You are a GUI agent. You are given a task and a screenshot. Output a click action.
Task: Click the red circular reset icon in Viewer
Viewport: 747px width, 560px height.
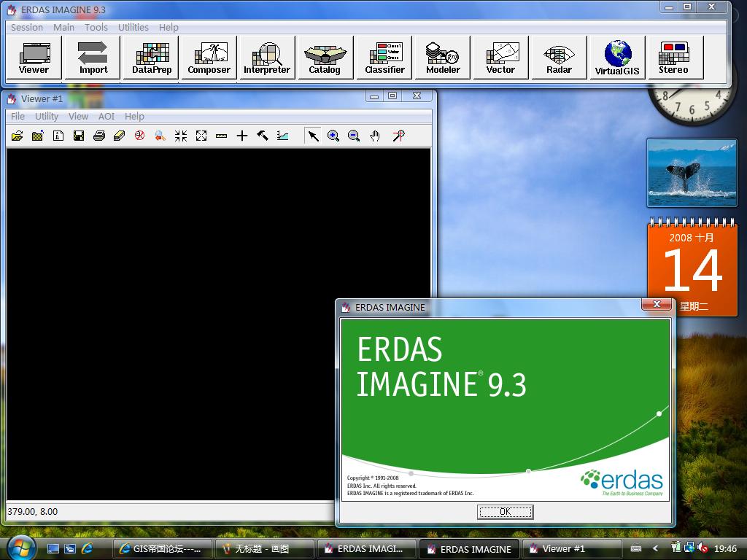139,136
